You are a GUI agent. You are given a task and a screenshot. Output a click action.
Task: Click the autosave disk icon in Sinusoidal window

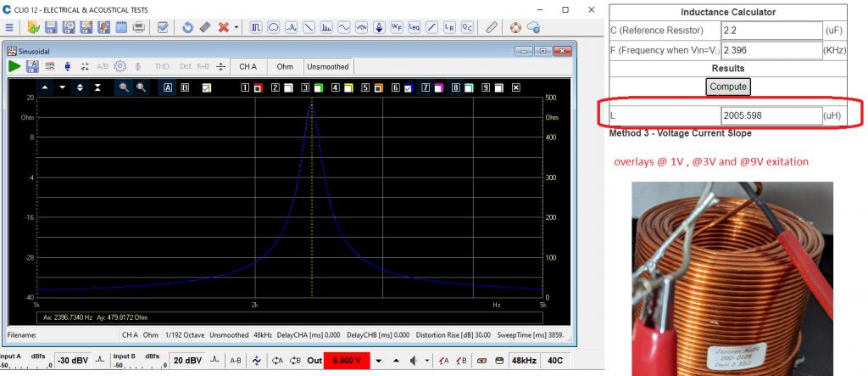32,66
